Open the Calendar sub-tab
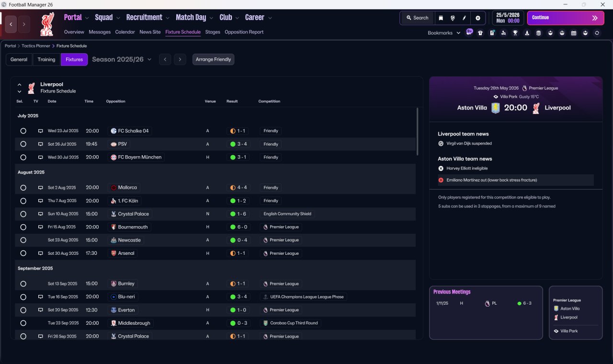 point(125,32)
